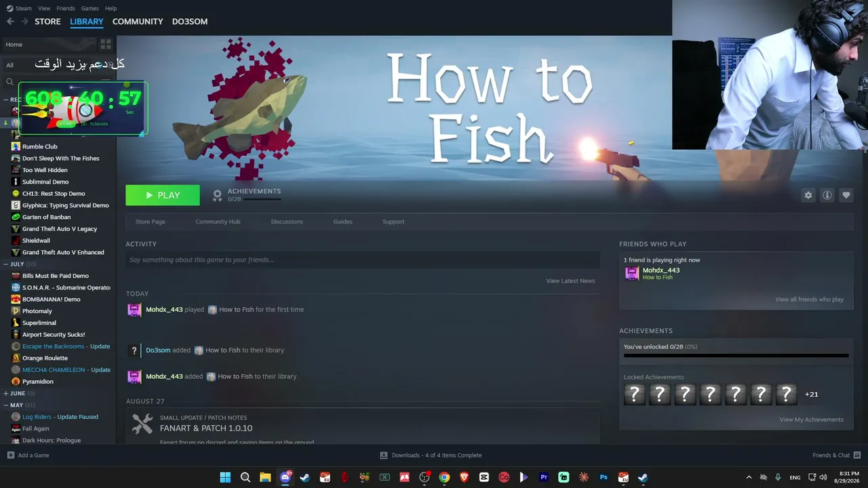Image resolution: width=868 pixels, height=488 pixels.
Task: Go forward with the forward arrow
Action: click(x=24, y=22)
